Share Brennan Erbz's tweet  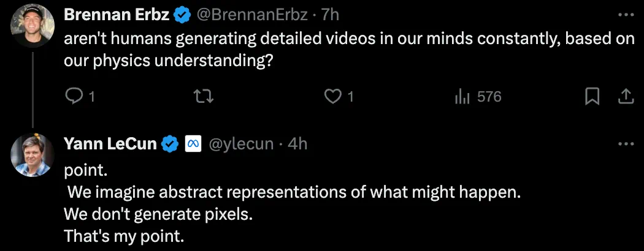click(x=625, y=96)
